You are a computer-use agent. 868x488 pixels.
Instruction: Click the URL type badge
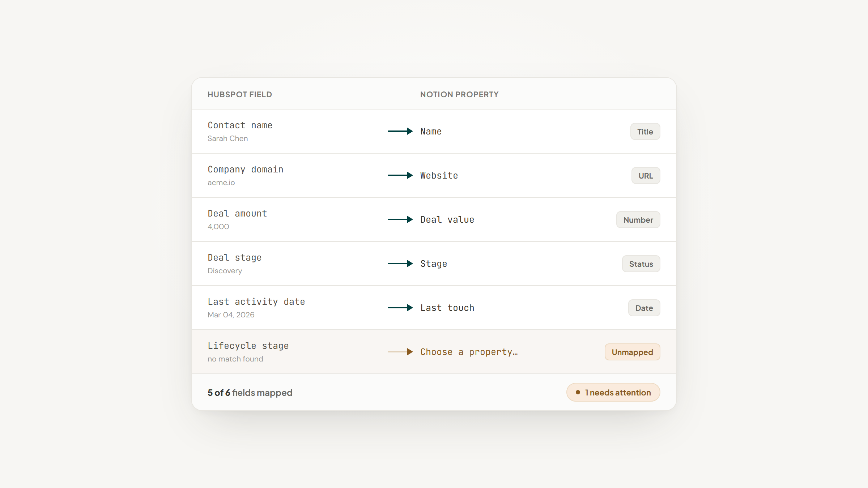[646, 176]
